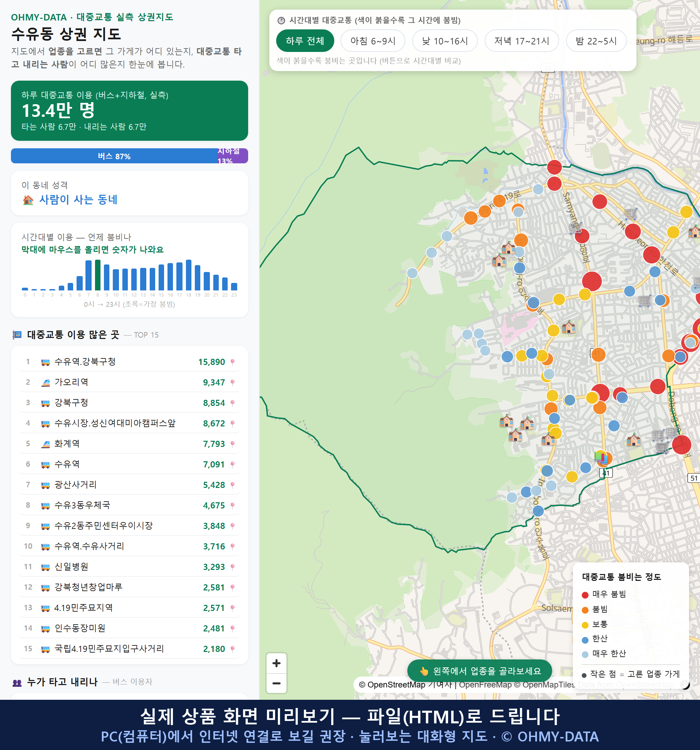This screenshot has width=700, height=750.
Task: Select the 국립4.19민주묘지입구사거리 list row
Action: pos(129,649)
